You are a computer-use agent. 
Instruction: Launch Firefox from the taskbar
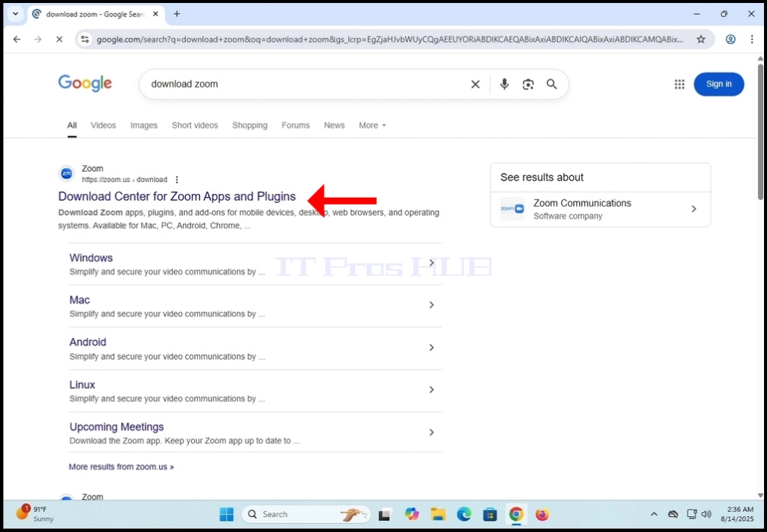pos(542,514)
